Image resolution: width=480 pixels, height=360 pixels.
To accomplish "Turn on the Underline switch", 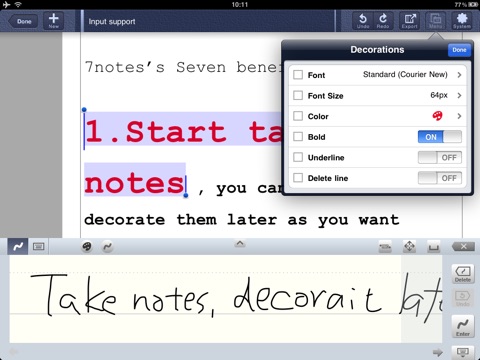I will coord(440,157).
